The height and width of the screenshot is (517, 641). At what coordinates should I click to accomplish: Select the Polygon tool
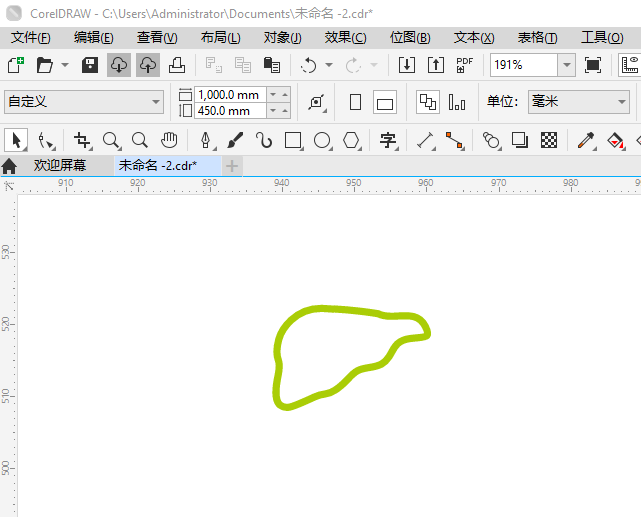coord(351,140)
